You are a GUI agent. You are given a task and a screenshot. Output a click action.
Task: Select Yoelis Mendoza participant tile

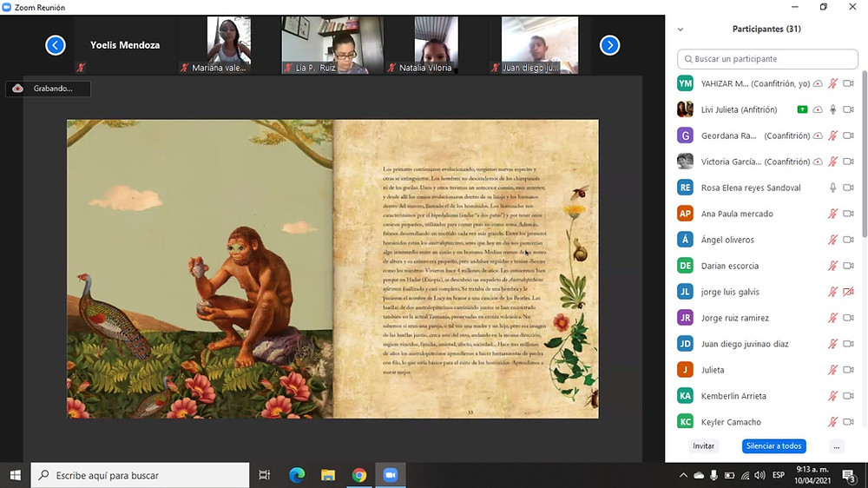click(125, 45)
